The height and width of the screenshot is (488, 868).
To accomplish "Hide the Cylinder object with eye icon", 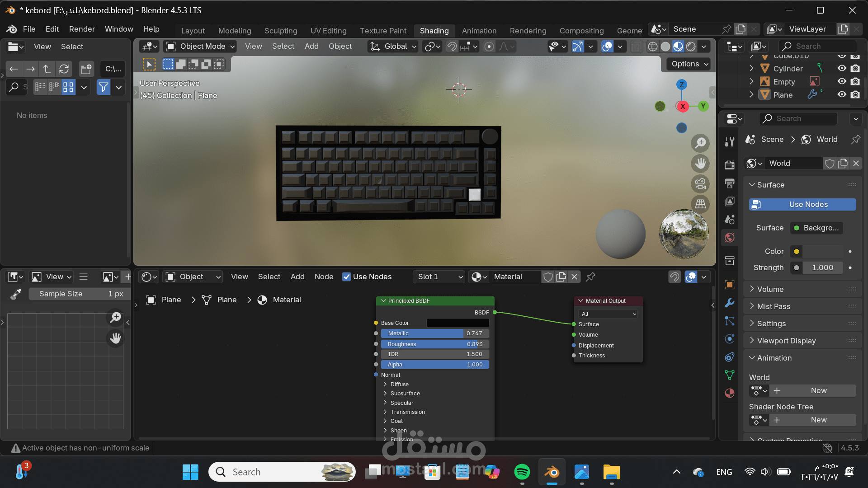I will tap(842, 68).
